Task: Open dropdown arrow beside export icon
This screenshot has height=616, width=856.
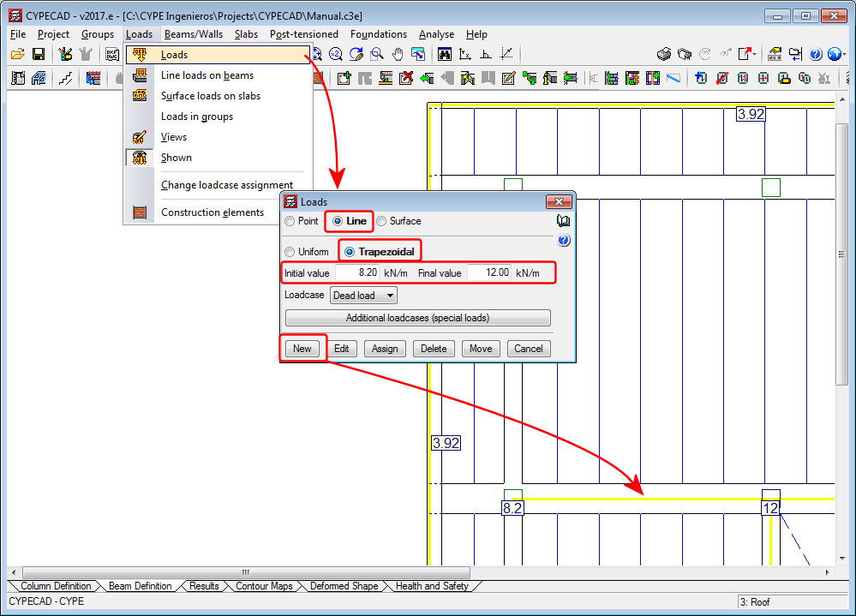Action: click(755, 54)
